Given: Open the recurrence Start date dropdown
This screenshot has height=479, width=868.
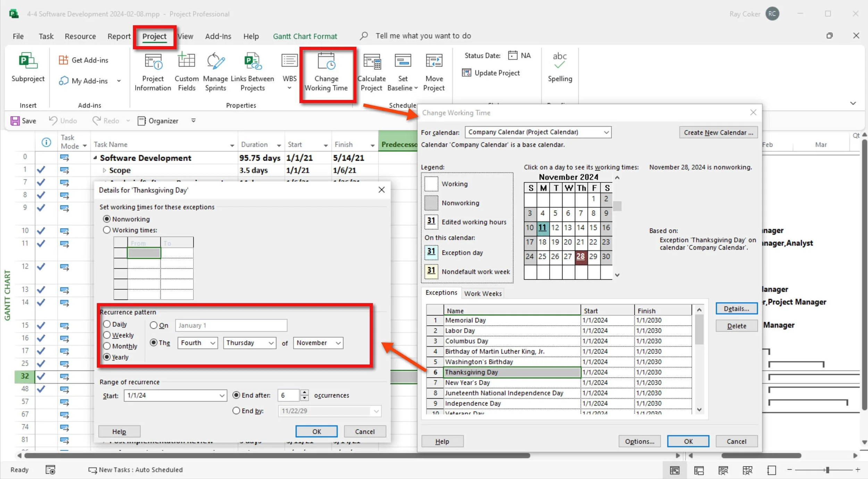Looking at the screenshot, I should pyautogui.click(x=222, y=395).
